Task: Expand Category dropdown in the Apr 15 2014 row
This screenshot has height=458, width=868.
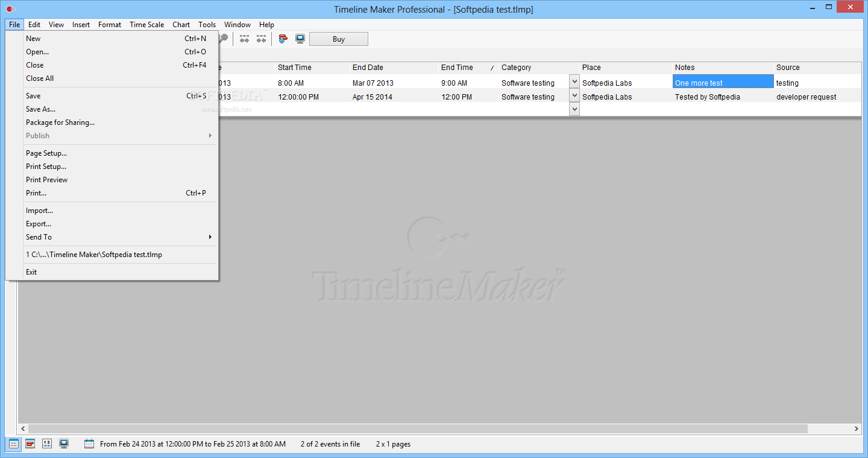Action: [574, 96]
